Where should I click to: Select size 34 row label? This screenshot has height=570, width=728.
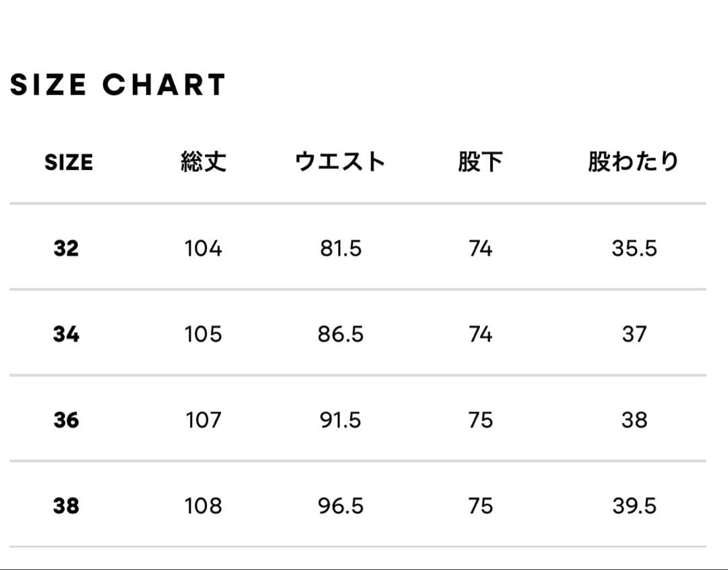click(66, 335)
